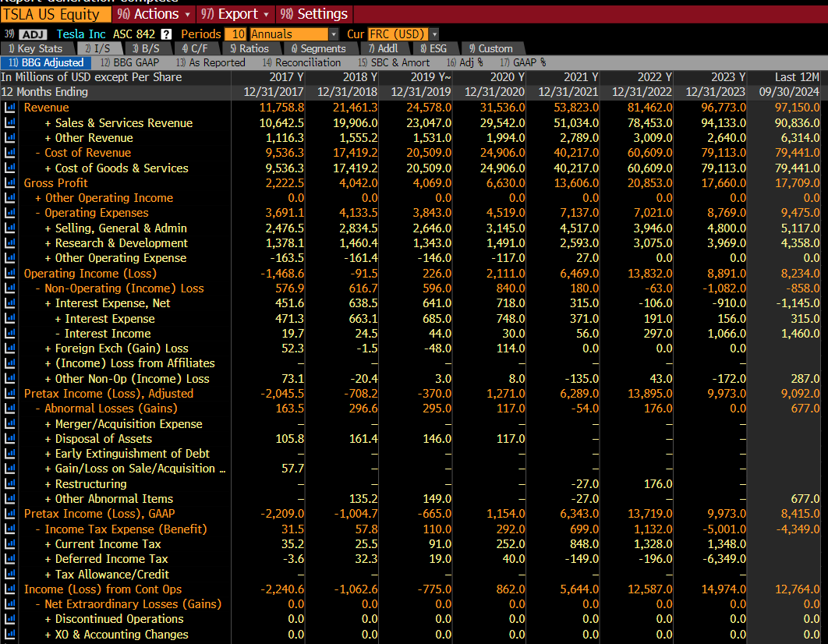Click chart icon for Interest Expense, Net
This screenshot has height=644, width=828.
tap(9, 303)
